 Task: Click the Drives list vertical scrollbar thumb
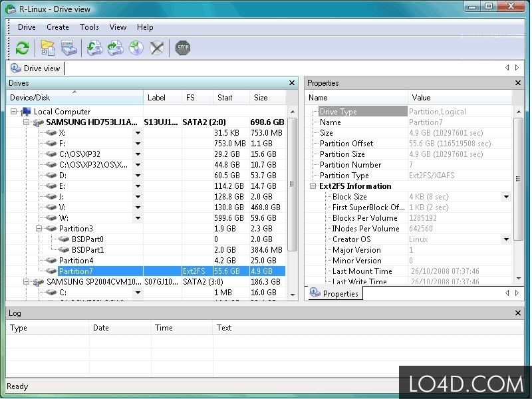pyautogui.click(x=293, y=184)
